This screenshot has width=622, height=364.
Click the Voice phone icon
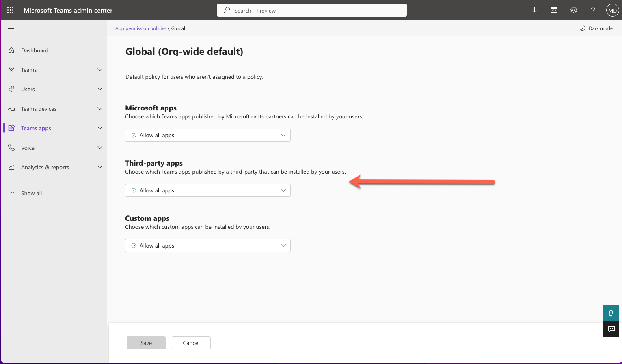11,147
